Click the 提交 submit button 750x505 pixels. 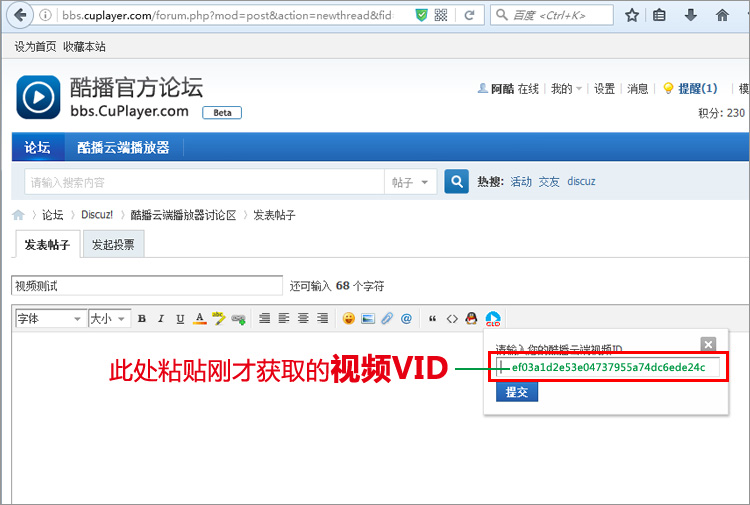click(x=516, y=392)
